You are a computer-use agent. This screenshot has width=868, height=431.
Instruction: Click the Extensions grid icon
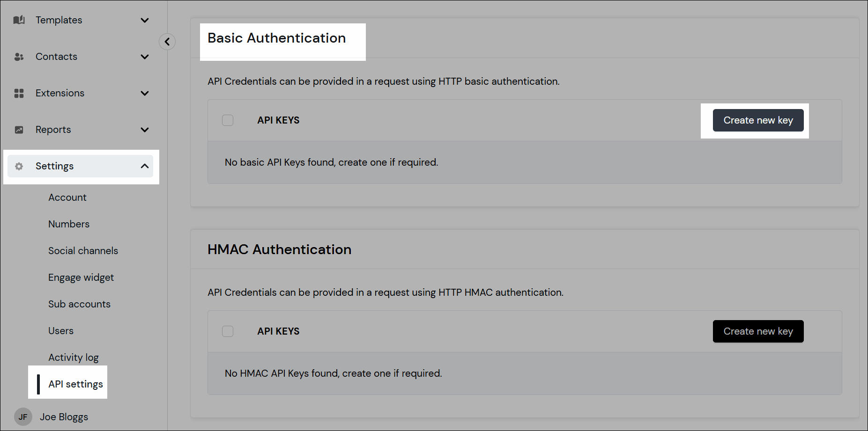tap(19, 93)
